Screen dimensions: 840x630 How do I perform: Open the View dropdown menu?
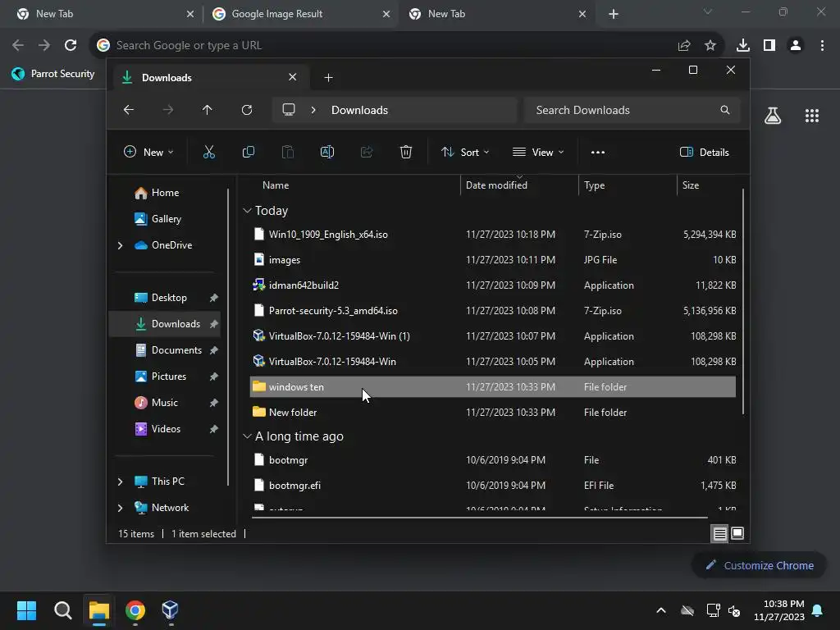(x=538, y=152)
